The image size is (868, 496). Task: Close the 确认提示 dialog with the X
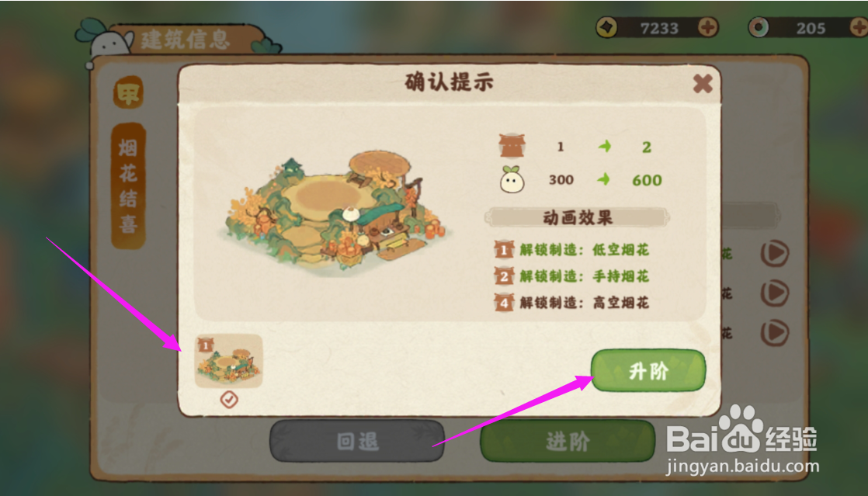pyautogui.click(x=703, y=84)
